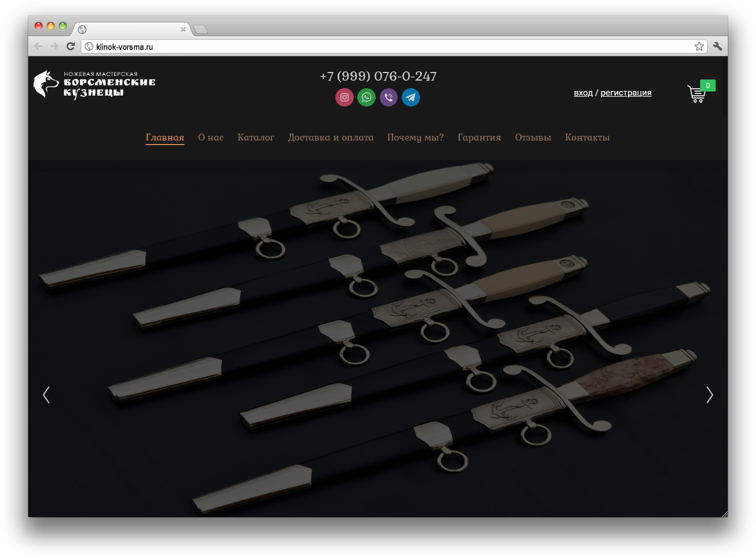Click the Viber contact icon

coord(388,97)
